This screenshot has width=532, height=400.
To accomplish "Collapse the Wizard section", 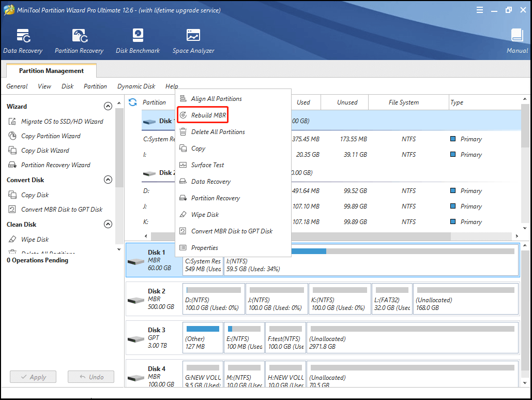I will (108, 106).
